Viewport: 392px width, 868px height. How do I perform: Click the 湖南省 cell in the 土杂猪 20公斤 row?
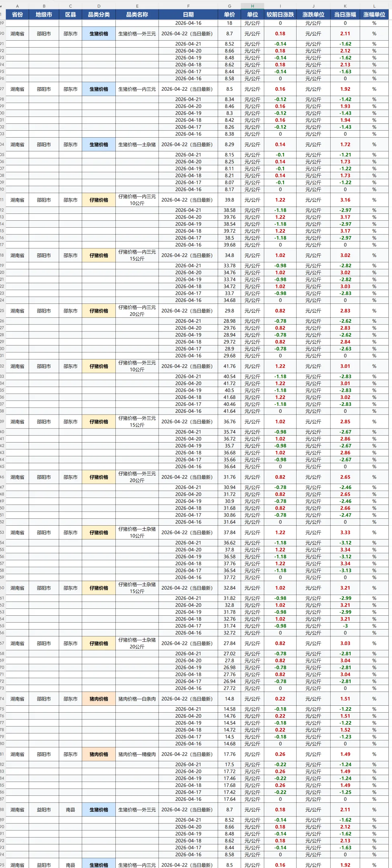click(17, 643)
